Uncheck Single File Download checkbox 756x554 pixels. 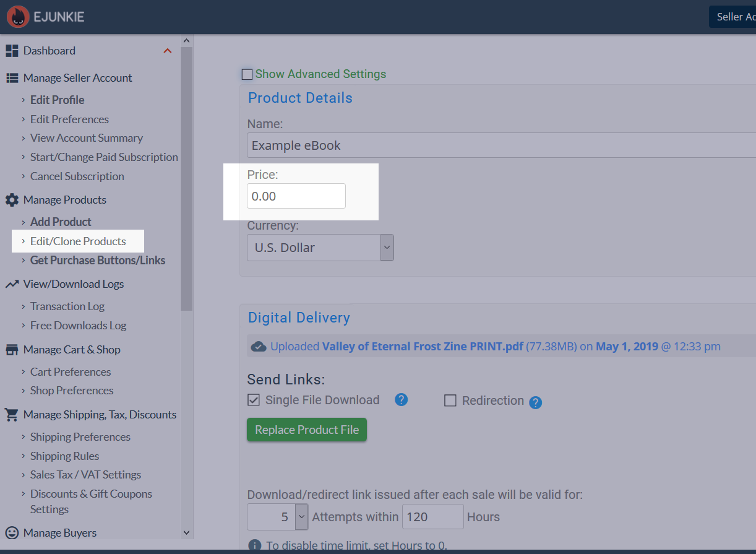pos(254,400)
